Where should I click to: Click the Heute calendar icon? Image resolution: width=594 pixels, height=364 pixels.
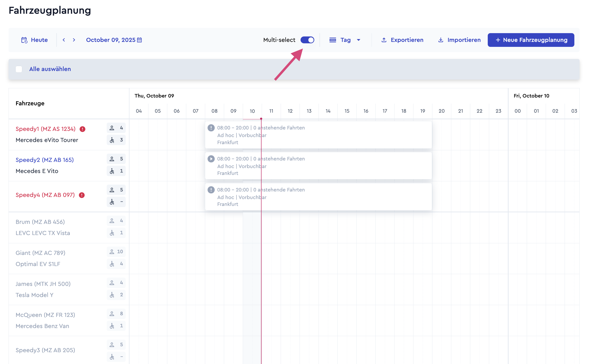24,40
